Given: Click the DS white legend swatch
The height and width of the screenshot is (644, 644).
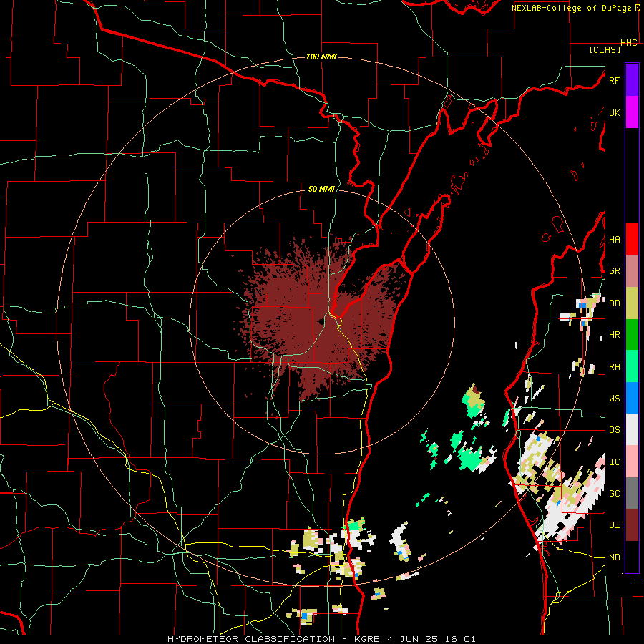Looking at the screenshot, I should point(632,429).
